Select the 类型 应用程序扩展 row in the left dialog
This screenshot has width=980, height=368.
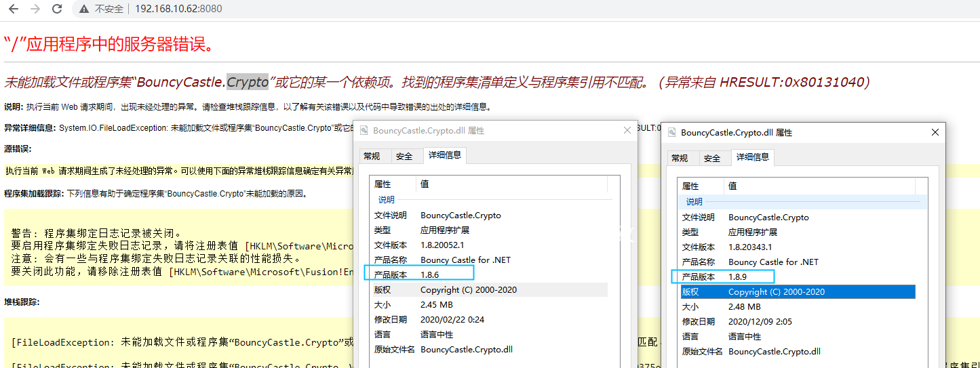tap(489, 230)
